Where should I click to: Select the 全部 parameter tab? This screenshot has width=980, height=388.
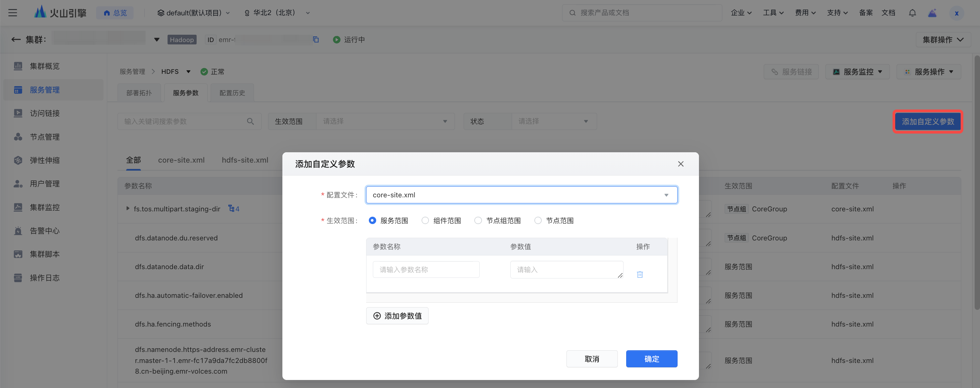(x=133, y=160)
